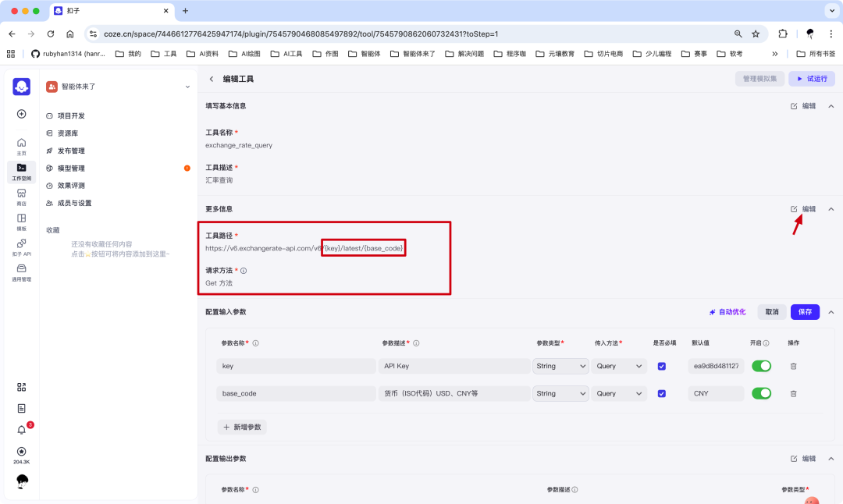Open the notification bell with red badge

tap(21, 429)
